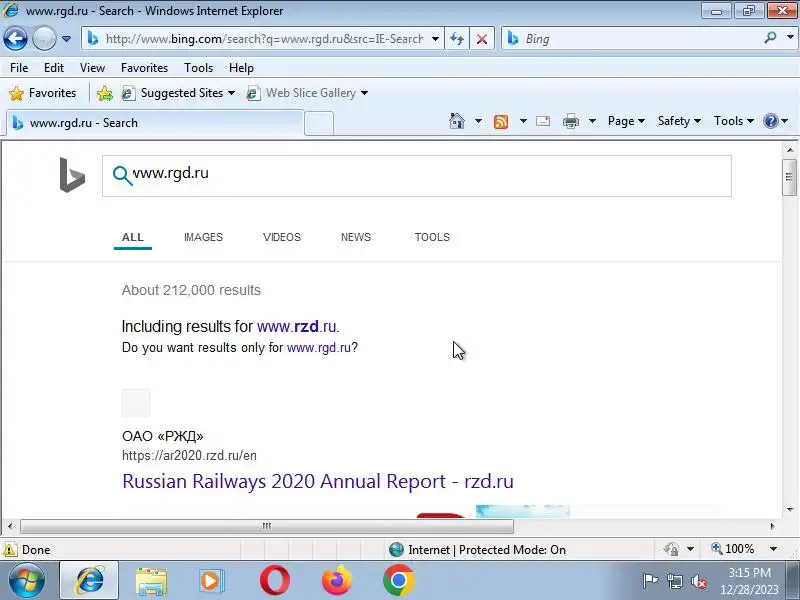Open Russian Railways 2020 Annual Report link

[x=318, y=481]
